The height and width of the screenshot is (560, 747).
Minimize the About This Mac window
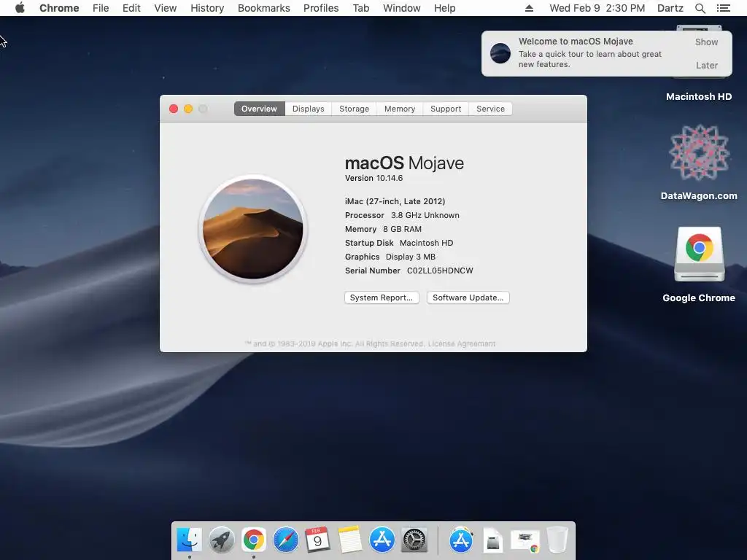[188, 109]
